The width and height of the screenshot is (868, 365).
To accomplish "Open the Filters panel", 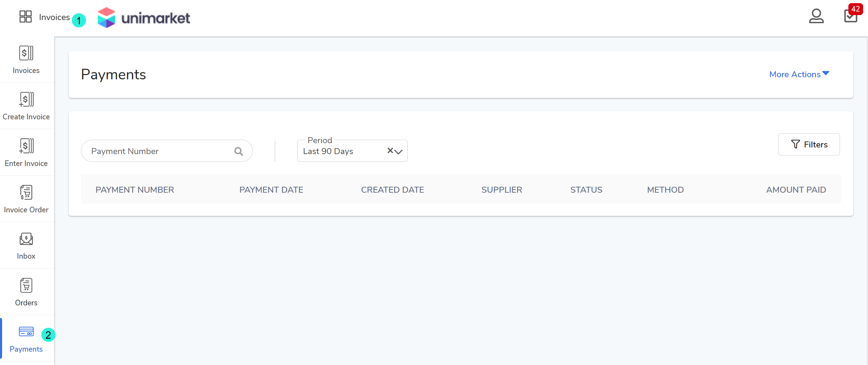I will (809, 145).
